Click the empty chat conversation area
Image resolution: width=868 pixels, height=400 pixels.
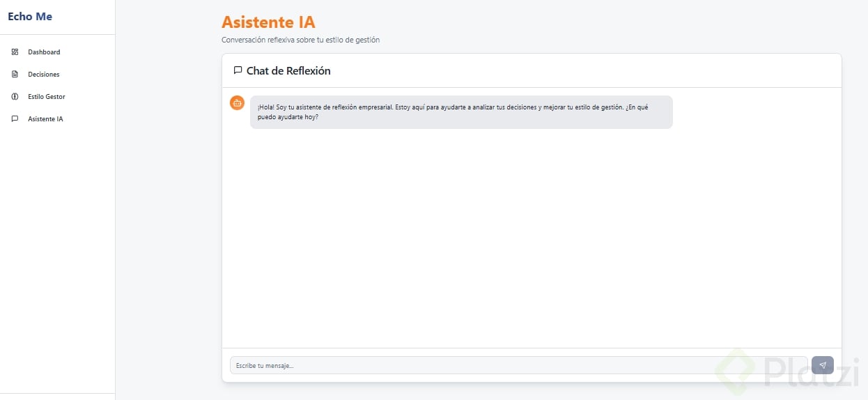tap(531, 237)
